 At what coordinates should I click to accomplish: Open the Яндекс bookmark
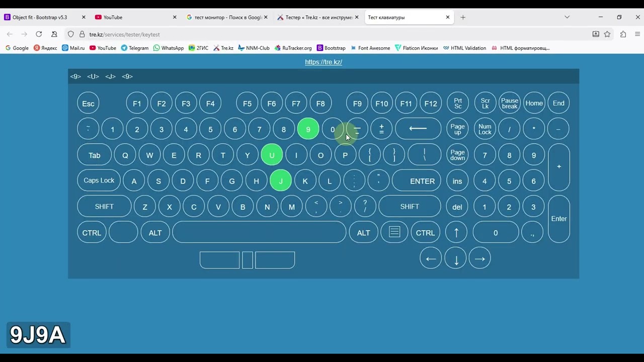45,48
